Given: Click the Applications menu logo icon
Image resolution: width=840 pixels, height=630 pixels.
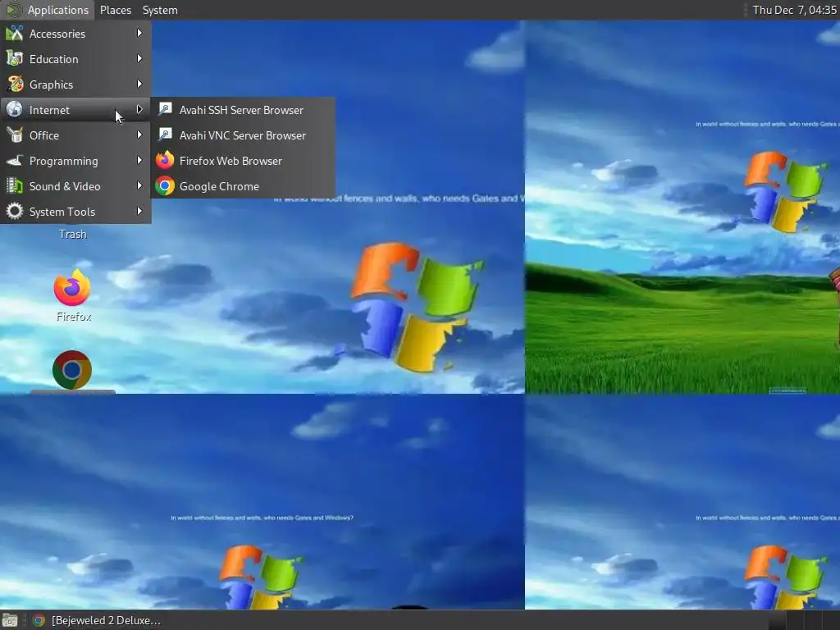Looking at the screenshot, I should point(13,10).
